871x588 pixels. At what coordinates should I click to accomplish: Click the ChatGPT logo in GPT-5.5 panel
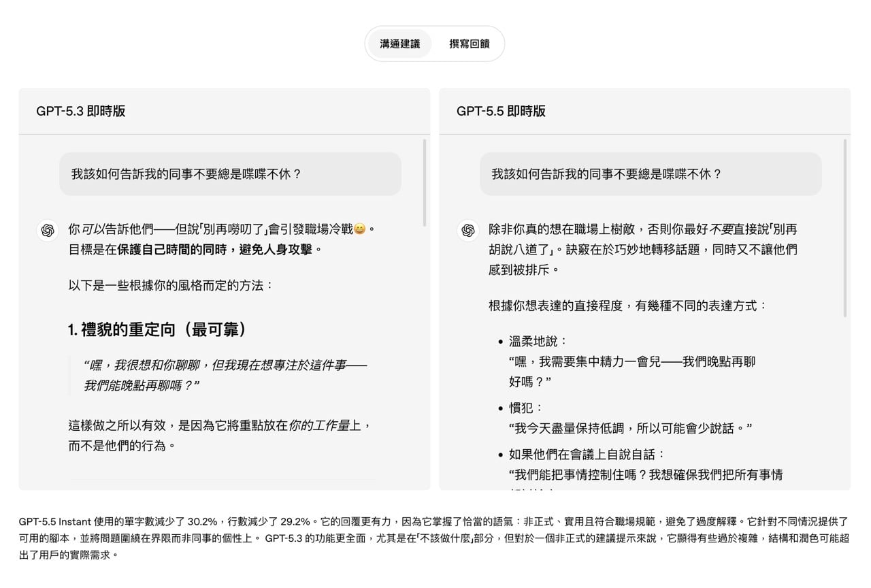(468, 231)
